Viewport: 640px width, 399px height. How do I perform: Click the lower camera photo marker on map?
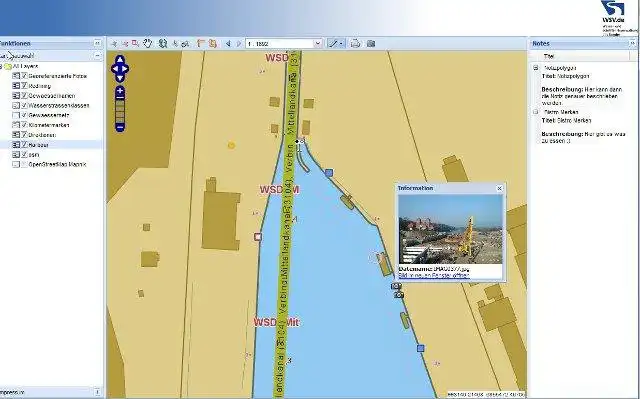pos(399,295)
